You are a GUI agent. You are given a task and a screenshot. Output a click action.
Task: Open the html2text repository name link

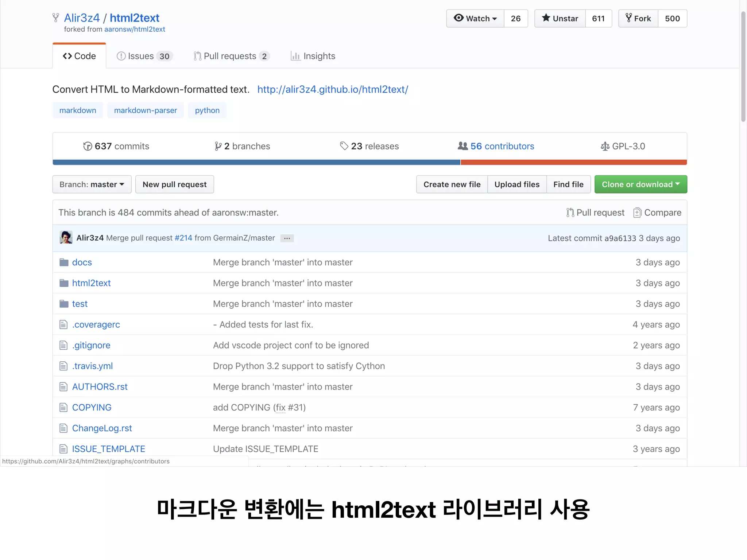pyautogui.click(x=135, y=18)
